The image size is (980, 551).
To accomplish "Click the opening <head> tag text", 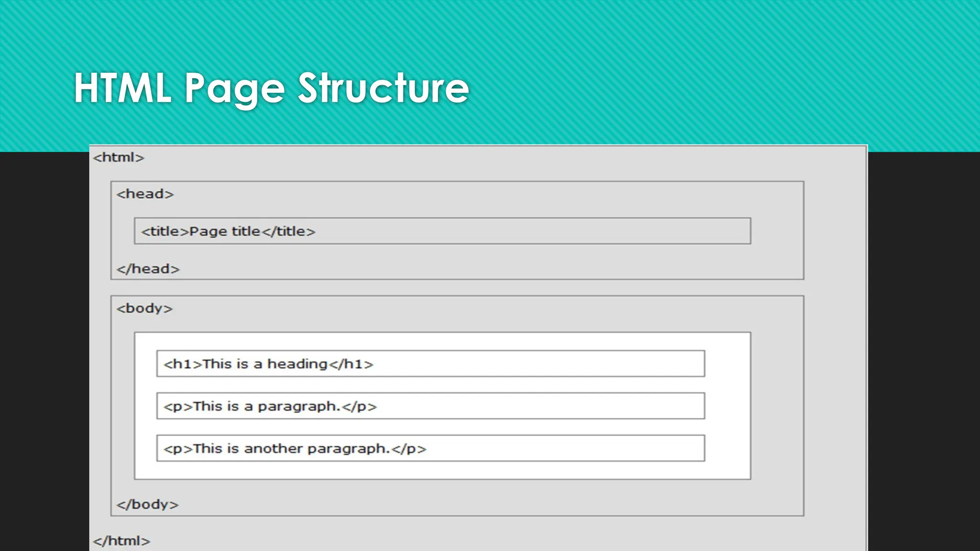I will [145, 194].
